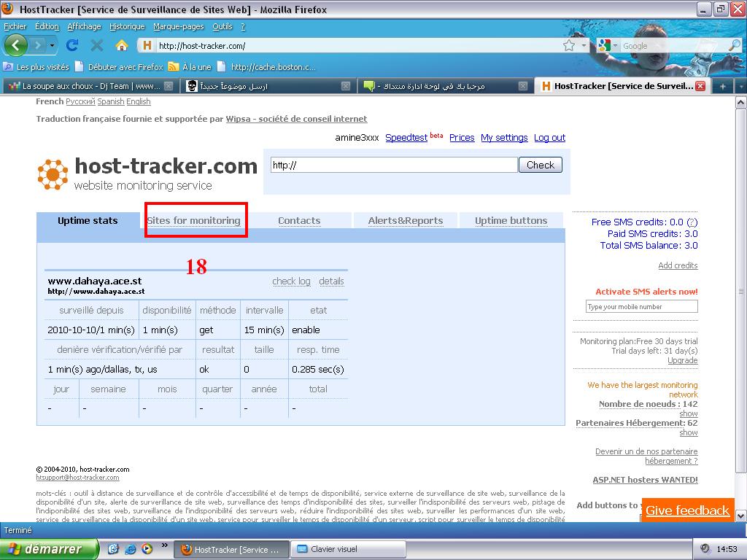Viewport: 747px width, 560px height.
Task: Open a new tab with the plus button
Action: [723, 86]
